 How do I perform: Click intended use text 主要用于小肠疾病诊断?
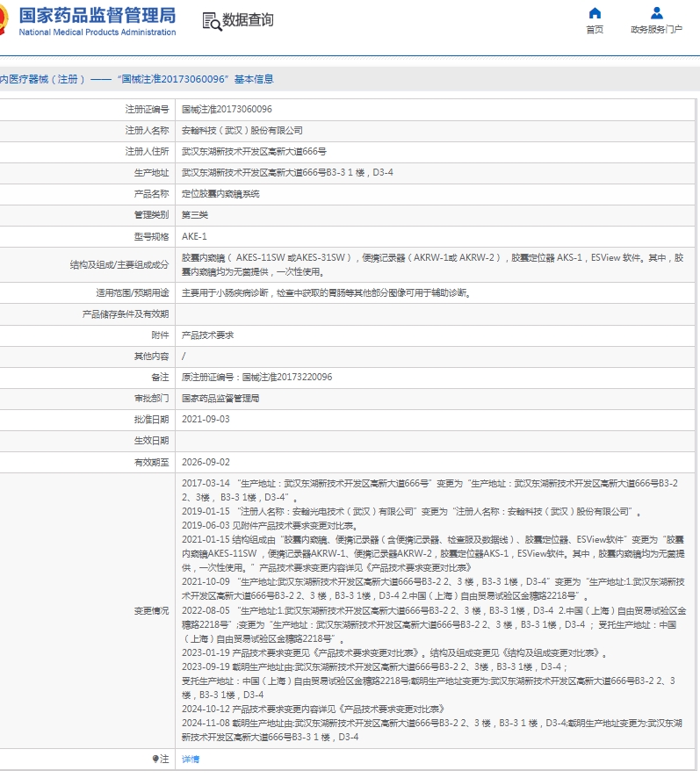[x=326, y=293]
